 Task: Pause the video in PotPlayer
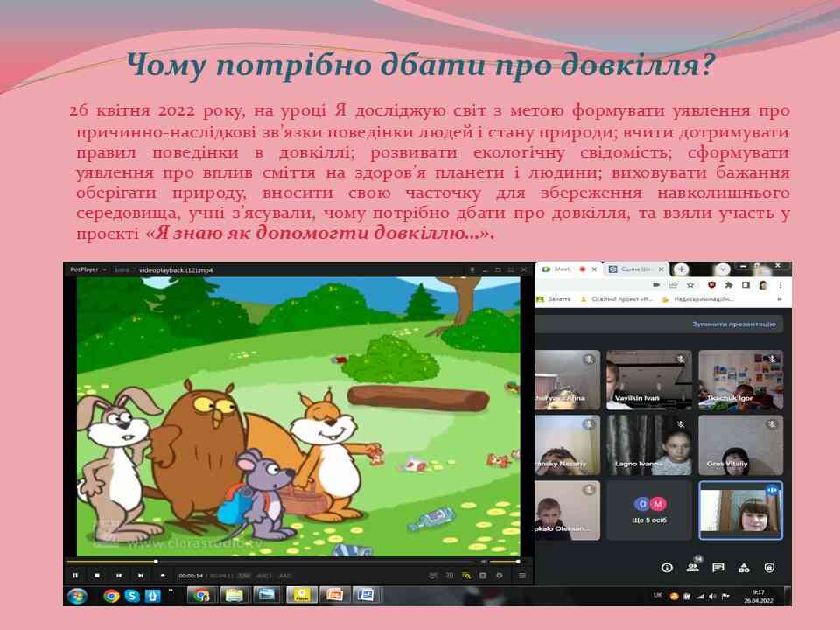coord(75,576)
